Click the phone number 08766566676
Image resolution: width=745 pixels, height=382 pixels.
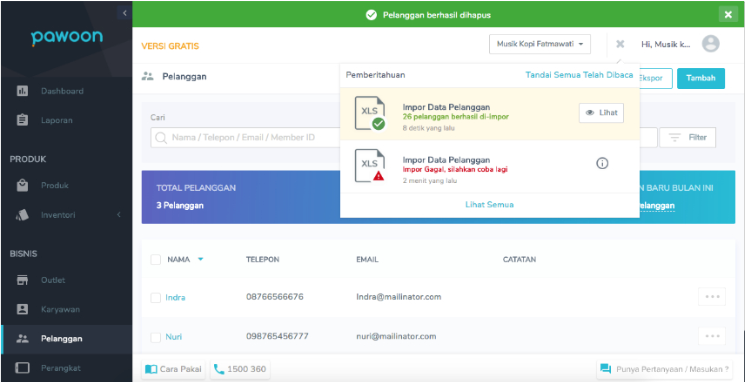[275, 297]
